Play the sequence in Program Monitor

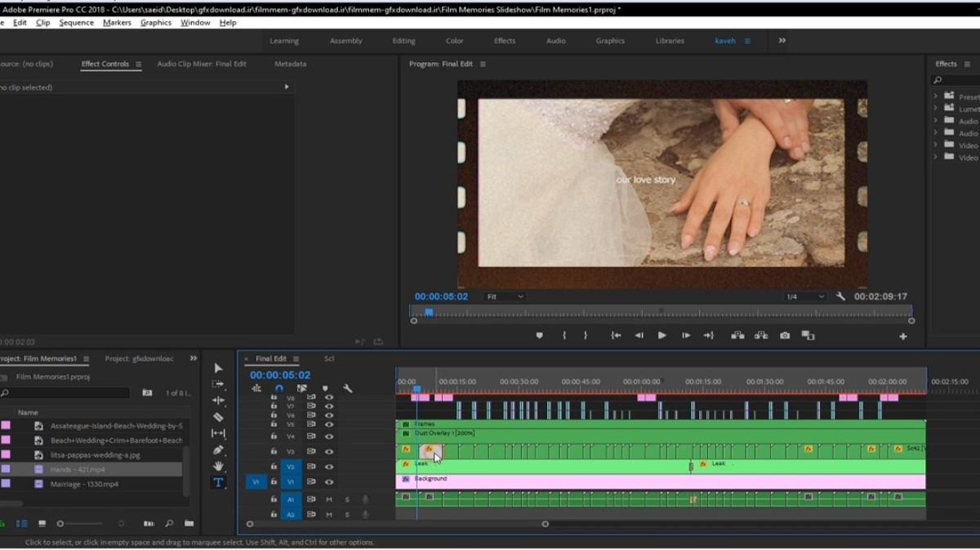[x=661, y=335]
